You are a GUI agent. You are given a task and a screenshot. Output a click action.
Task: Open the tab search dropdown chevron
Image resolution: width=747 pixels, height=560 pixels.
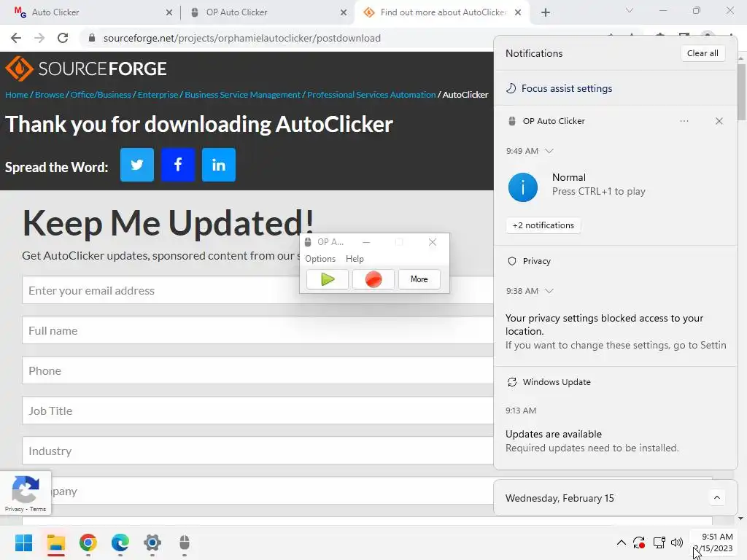630,10
